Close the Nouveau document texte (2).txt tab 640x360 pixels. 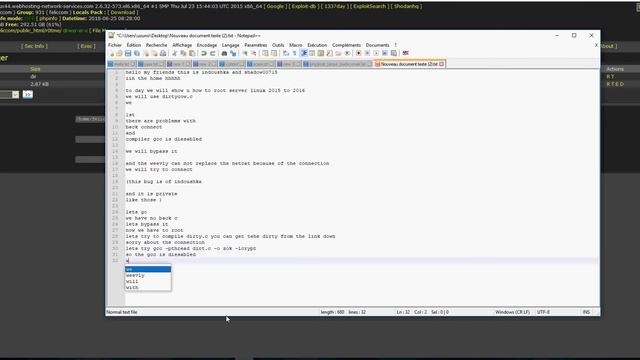pos(442,64)
